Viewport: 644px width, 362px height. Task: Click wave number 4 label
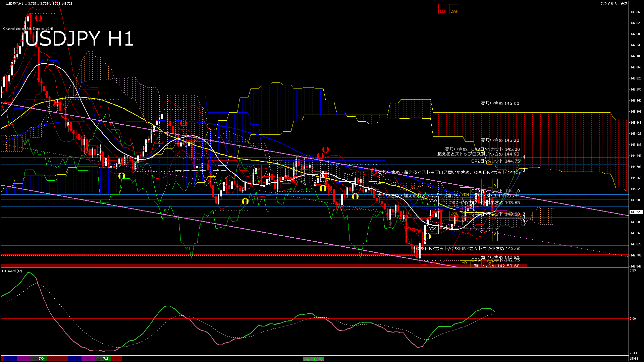(524, 157)
